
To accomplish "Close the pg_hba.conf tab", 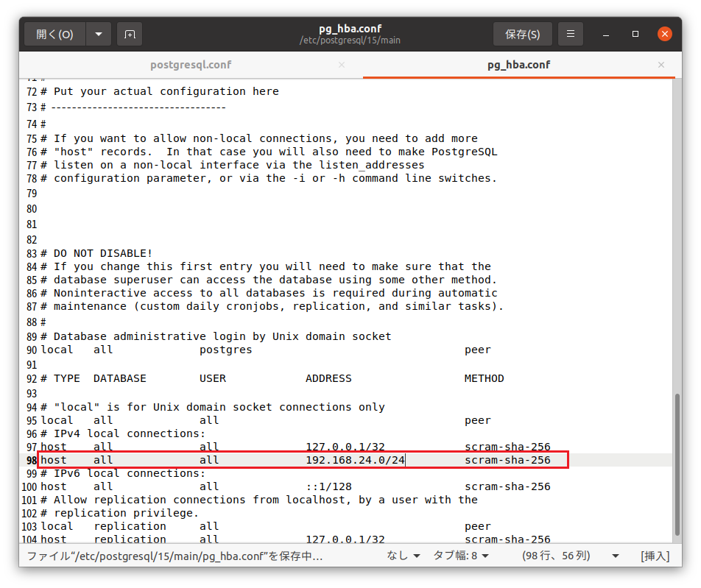I will (x=661, y=65).
